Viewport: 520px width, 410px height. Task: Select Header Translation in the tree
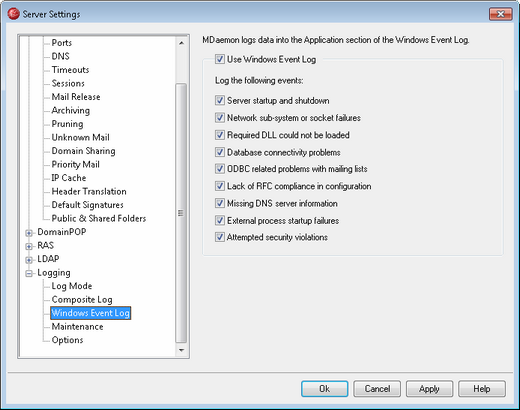[x=89, y=191]
